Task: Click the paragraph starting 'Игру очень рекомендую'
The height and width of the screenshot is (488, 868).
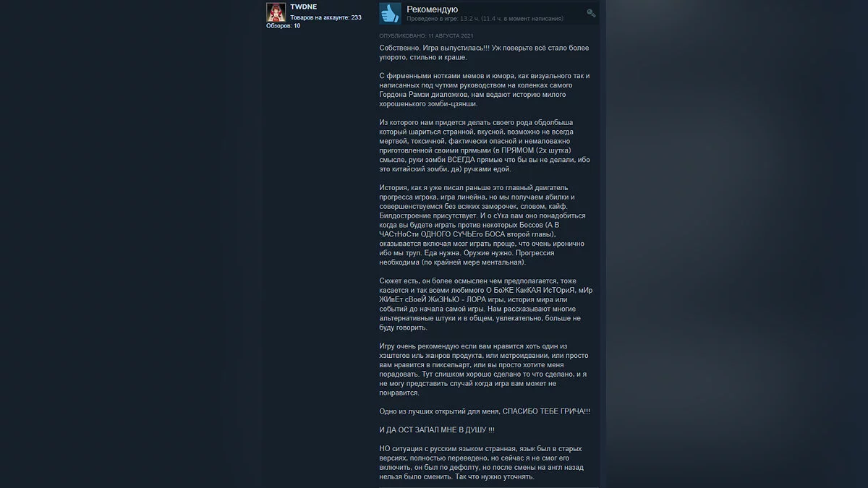Action: pos(485,369)
